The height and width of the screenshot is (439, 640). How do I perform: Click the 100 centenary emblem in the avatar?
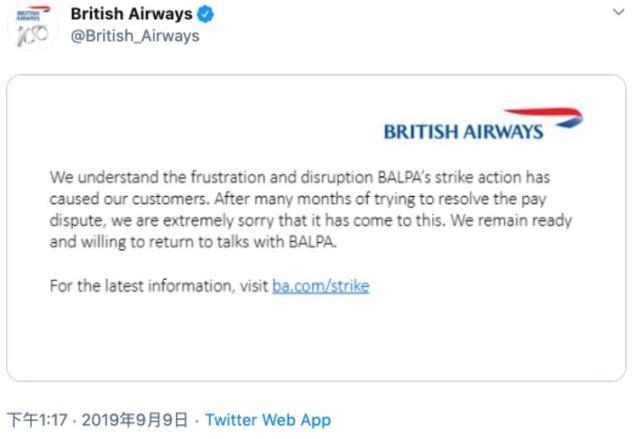click(33, 35)
